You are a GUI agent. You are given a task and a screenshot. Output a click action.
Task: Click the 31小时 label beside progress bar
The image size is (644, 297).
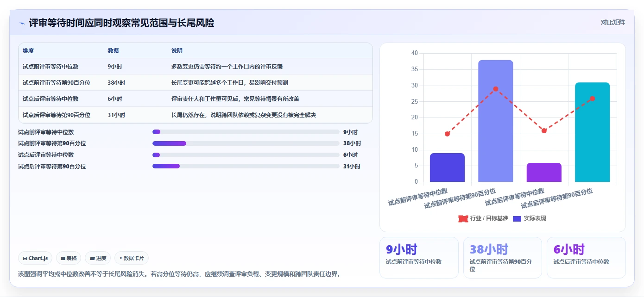click(x=352, y=166)
